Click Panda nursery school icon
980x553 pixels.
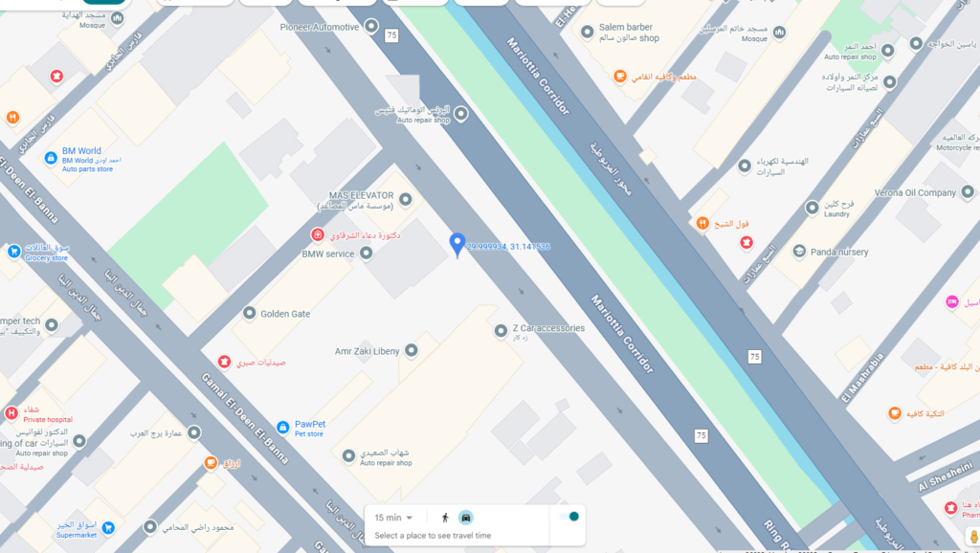pyautogui.click(x=799, y=252)
